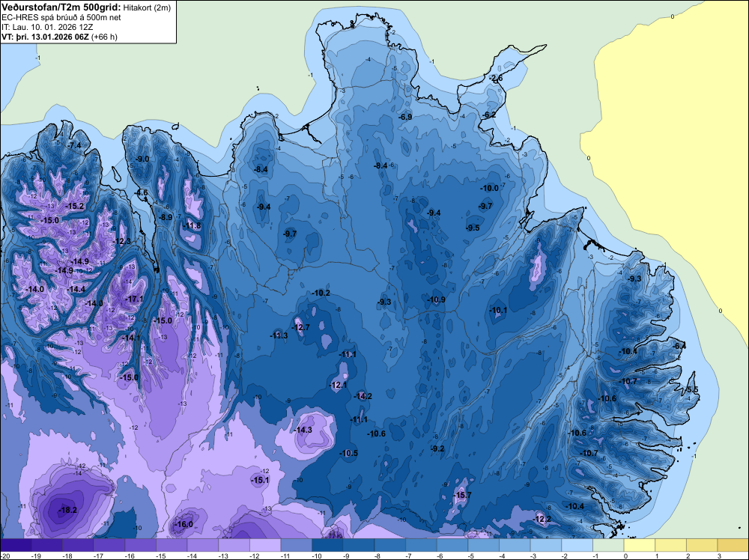Screen dimensions: 749x560
Task: Choose the legend swatch between -11 and -10
Action: click(296, 545)
